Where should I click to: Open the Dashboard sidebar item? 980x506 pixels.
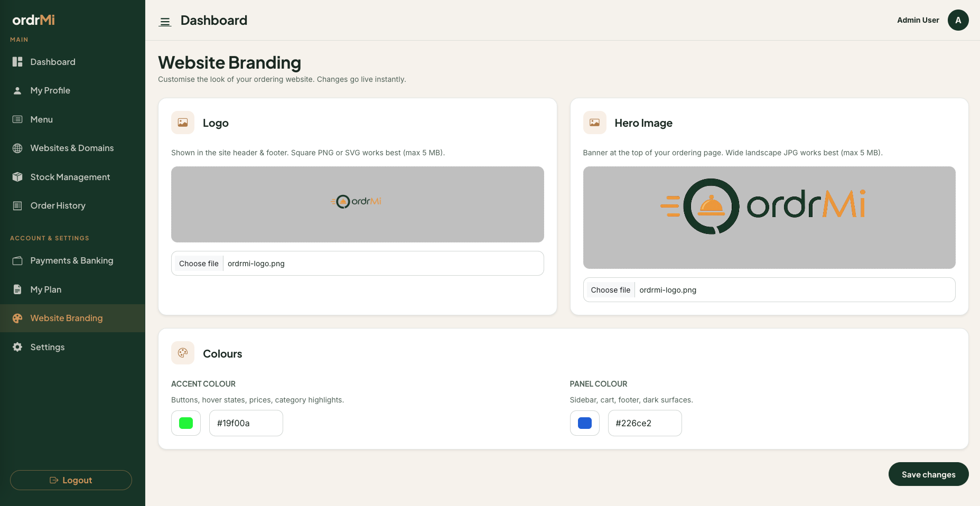coord(72,62)
